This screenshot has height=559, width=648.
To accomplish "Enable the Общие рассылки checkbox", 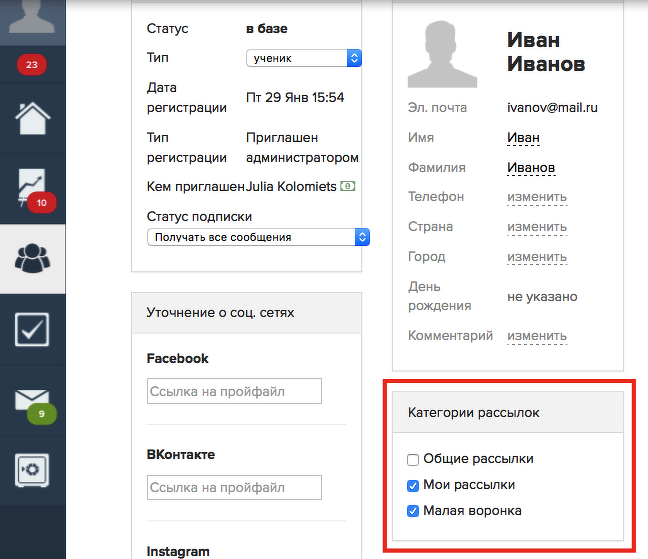I will point(413,459).
